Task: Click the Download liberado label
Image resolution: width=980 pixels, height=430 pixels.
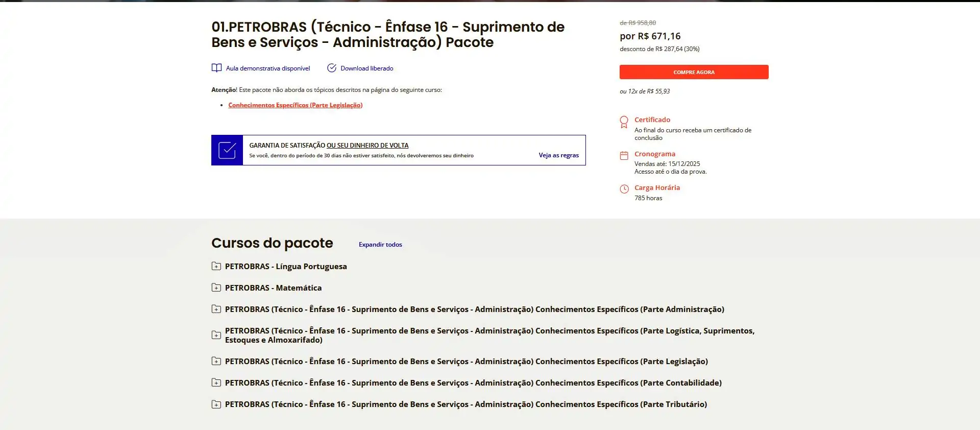Action: 366,68
